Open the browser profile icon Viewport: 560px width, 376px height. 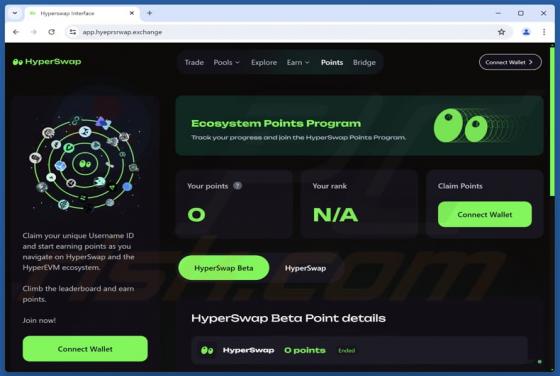[526, 32]
